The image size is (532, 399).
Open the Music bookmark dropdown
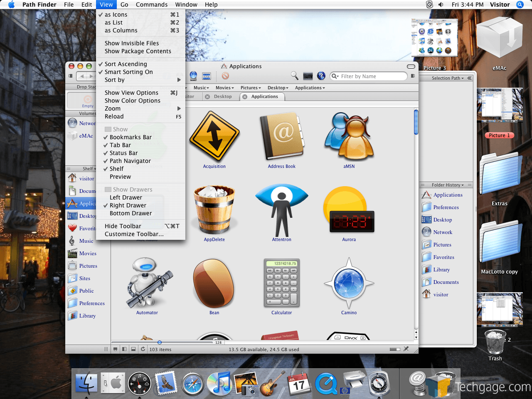[201, 88]
